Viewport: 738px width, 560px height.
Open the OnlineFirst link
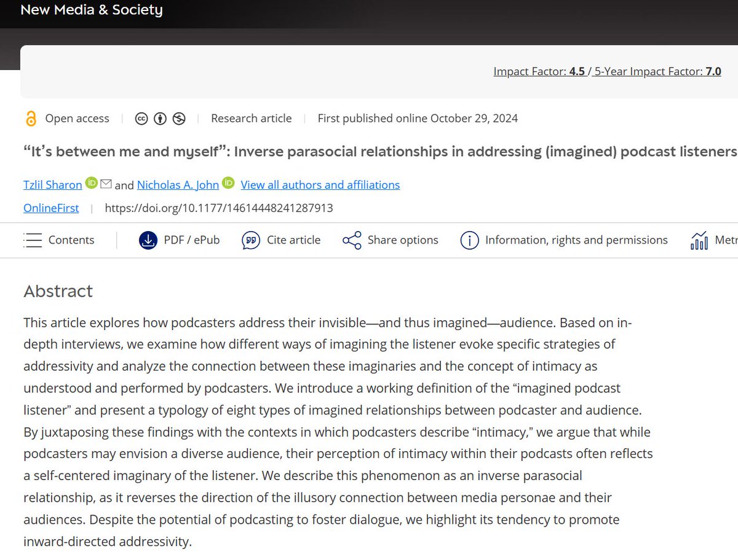51,208
